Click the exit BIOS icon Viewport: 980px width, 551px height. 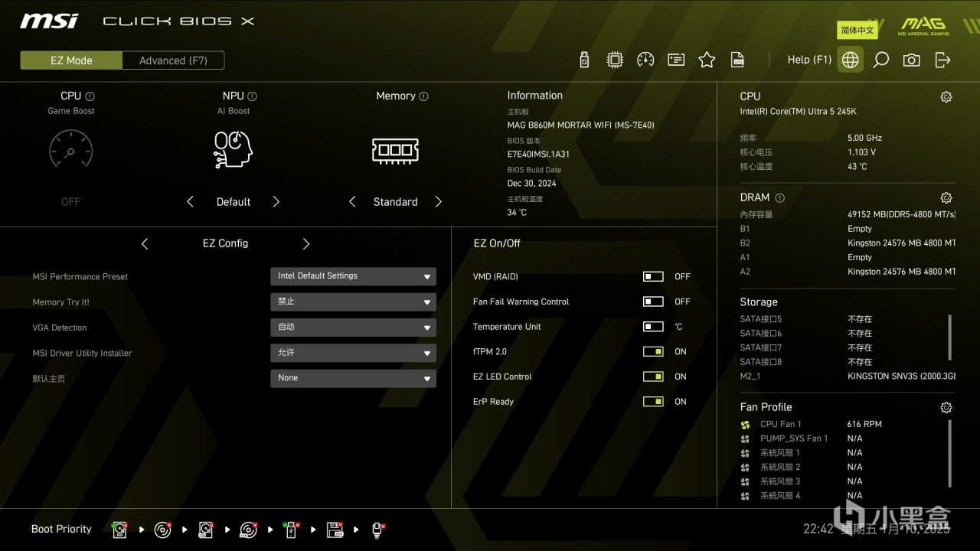pos(942,60)
